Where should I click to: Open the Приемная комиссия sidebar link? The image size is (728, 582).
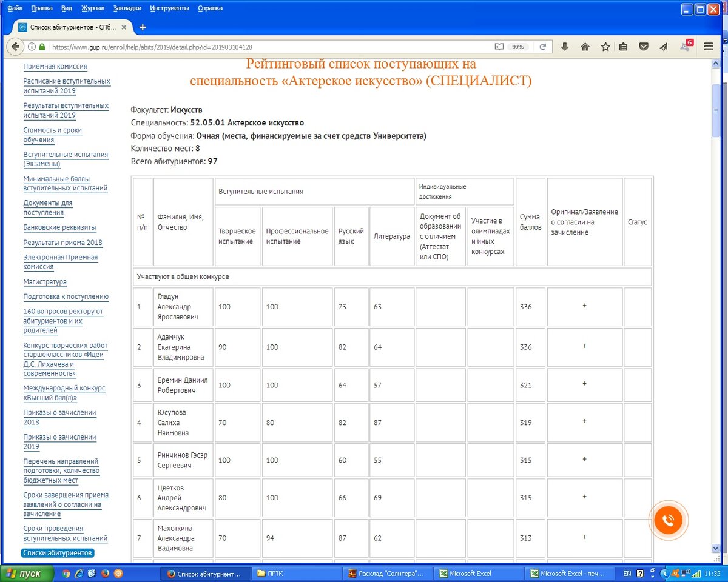[55, 67]
